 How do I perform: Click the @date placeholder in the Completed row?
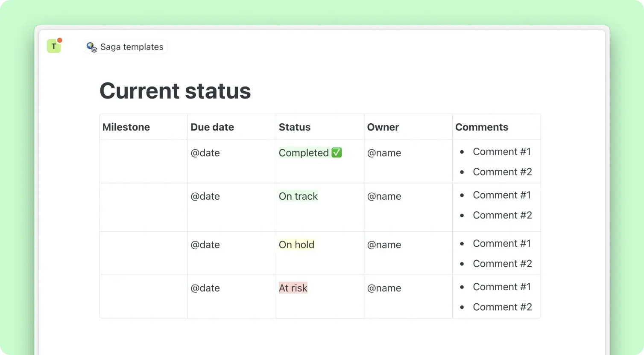click(205, 153)
